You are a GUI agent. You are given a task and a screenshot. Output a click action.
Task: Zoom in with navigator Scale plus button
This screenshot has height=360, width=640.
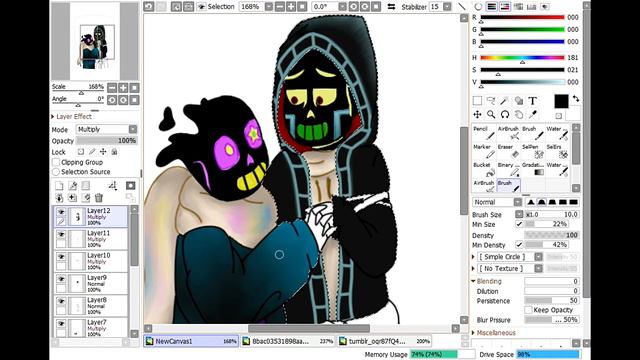pyautogui.click(x=123, y=88)
